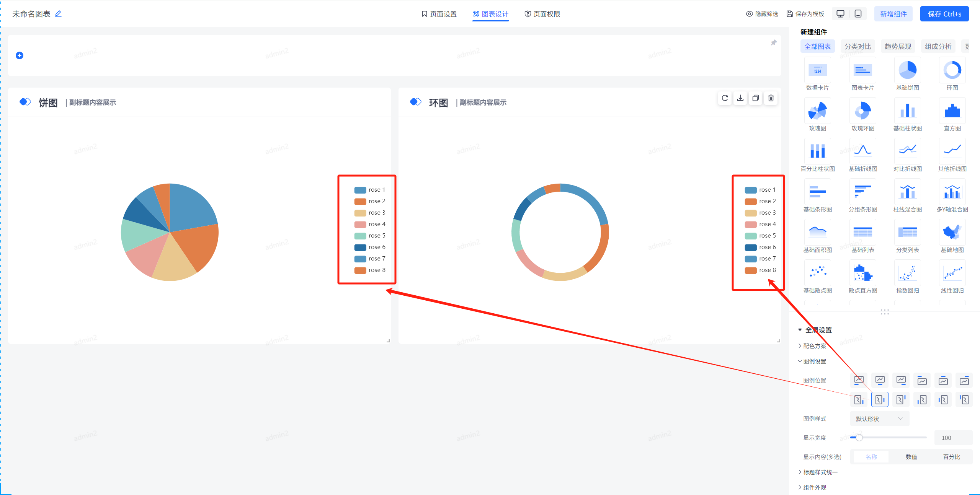Image resolution: width=980 pixels, height=495 pixels.
Task: Click the 保存 Ctrl+s button
Action: coord(944,14)
